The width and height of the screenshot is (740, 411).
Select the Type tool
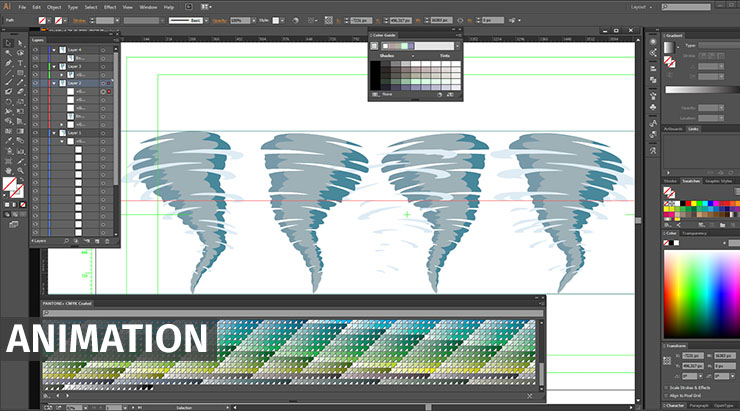[x=21, y=63]
